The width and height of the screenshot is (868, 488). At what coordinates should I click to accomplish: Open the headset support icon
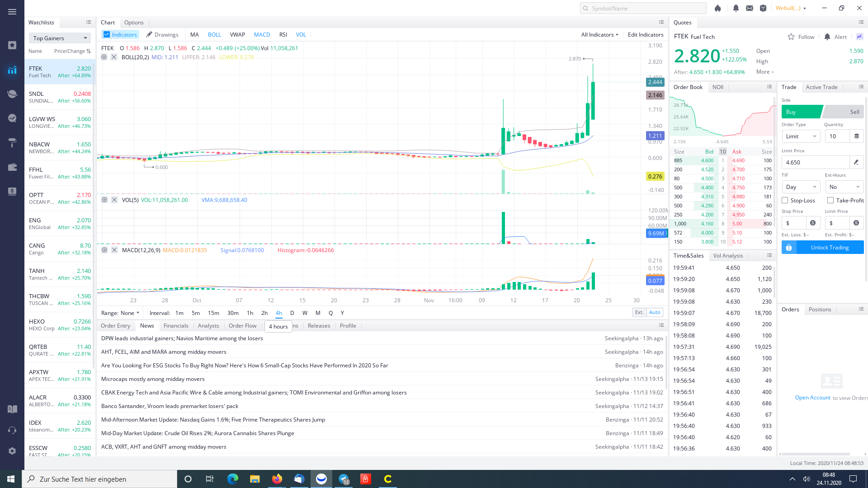[12, 430]
